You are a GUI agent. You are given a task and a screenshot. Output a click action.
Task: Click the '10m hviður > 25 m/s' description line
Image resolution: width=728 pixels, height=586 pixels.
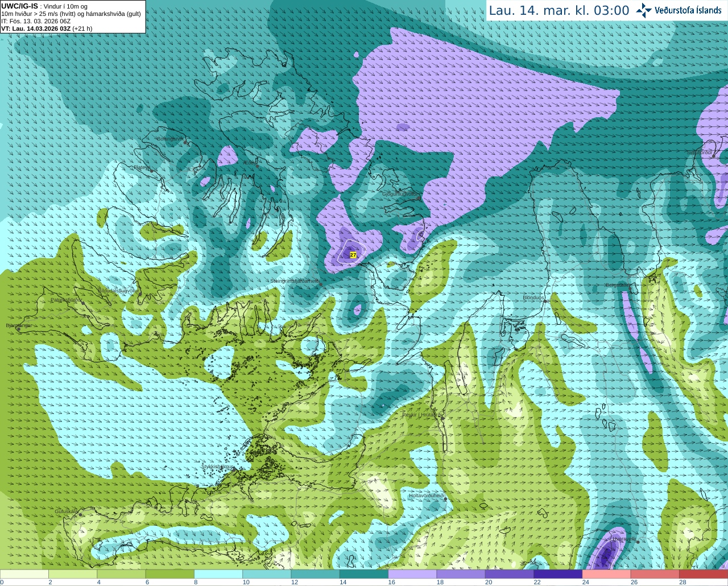coord(71,14)
